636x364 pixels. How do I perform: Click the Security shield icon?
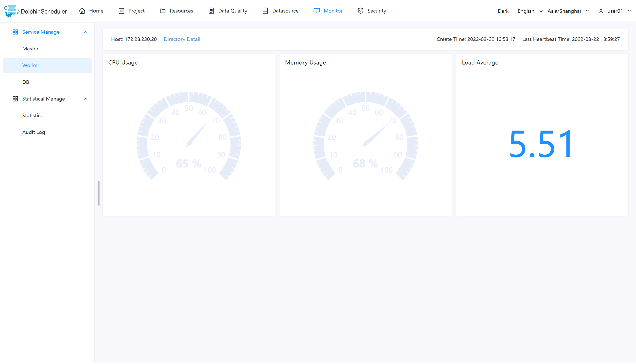coord(360,11)
